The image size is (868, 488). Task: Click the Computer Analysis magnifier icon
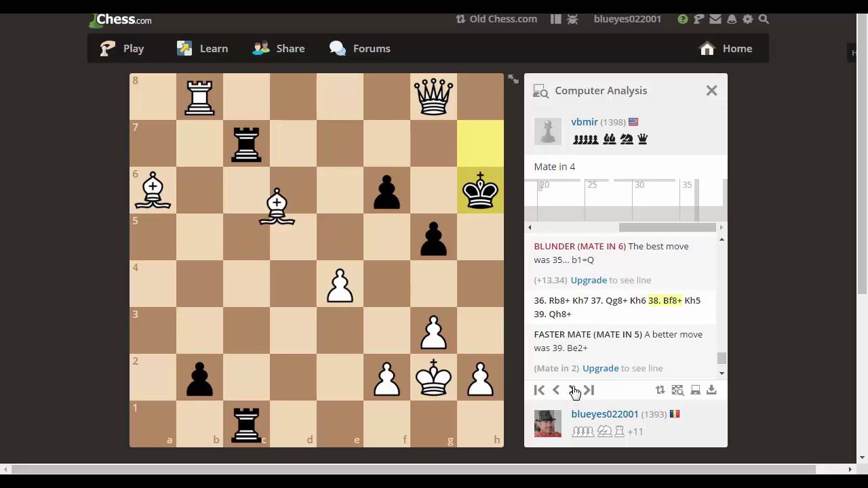540,91
